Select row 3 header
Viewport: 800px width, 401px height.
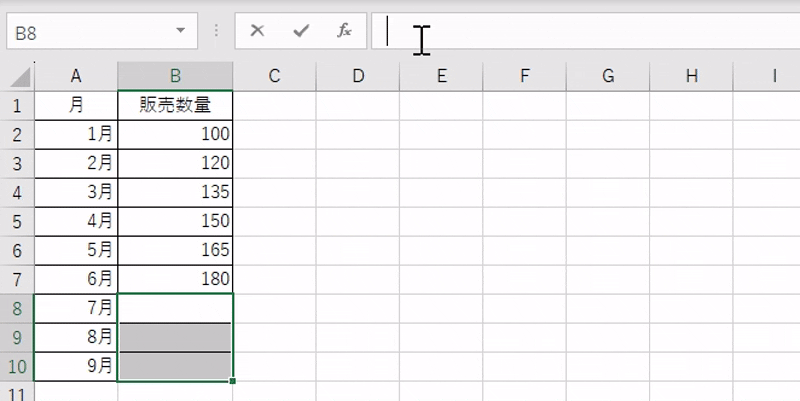click(17, 164)
